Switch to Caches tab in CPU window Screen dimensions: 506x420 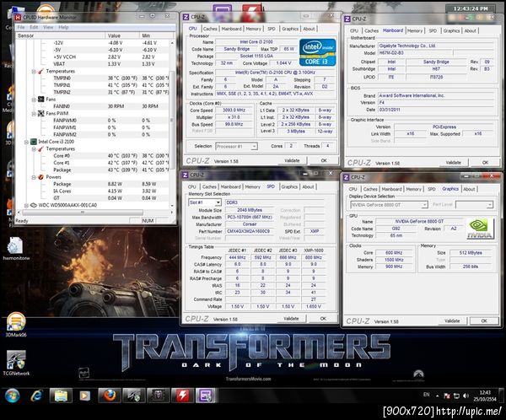210,29
